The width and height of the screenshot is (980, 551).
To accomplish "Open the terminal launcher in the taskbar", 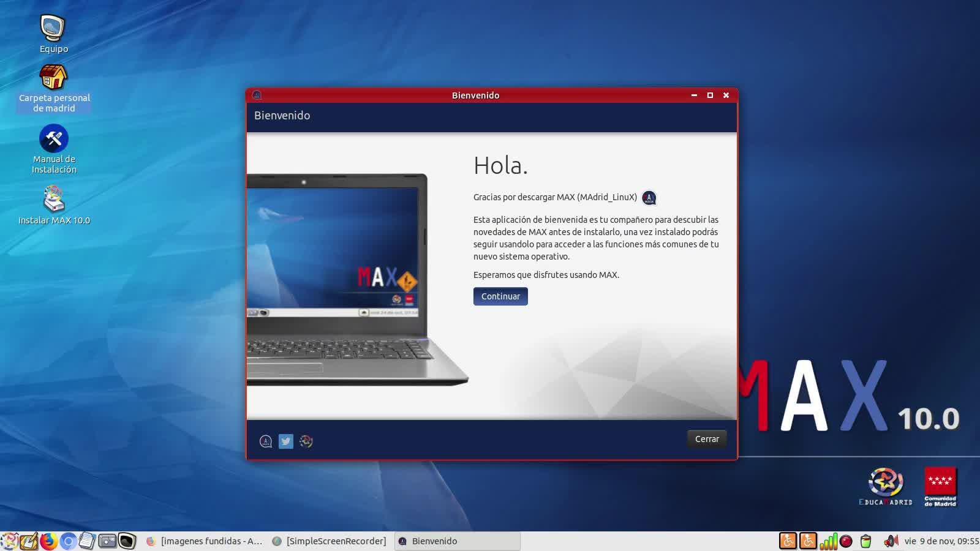I will pyautogui.click(x=127, y=541).
